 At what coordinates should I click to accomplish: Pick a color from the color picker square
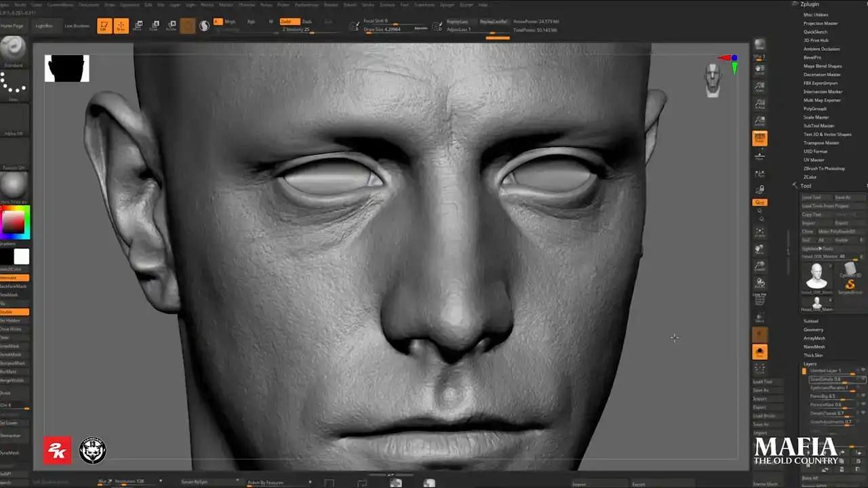tap(14, 221)
